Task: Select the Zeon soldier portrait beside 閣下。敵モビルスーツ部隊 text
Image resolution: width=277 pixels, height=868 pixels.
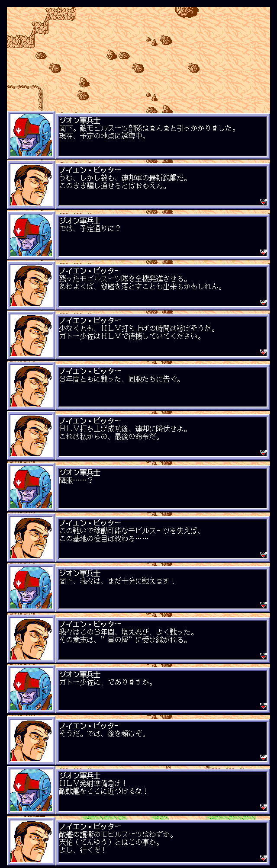Action: tap(31, 136)
